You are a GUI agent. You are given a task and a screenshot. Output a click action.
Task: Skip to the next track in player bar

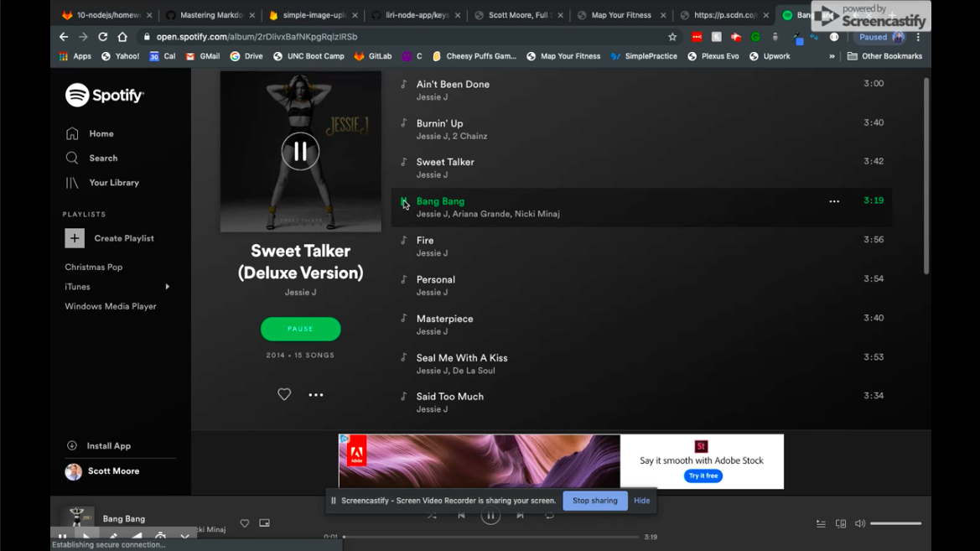click(520, 515)
